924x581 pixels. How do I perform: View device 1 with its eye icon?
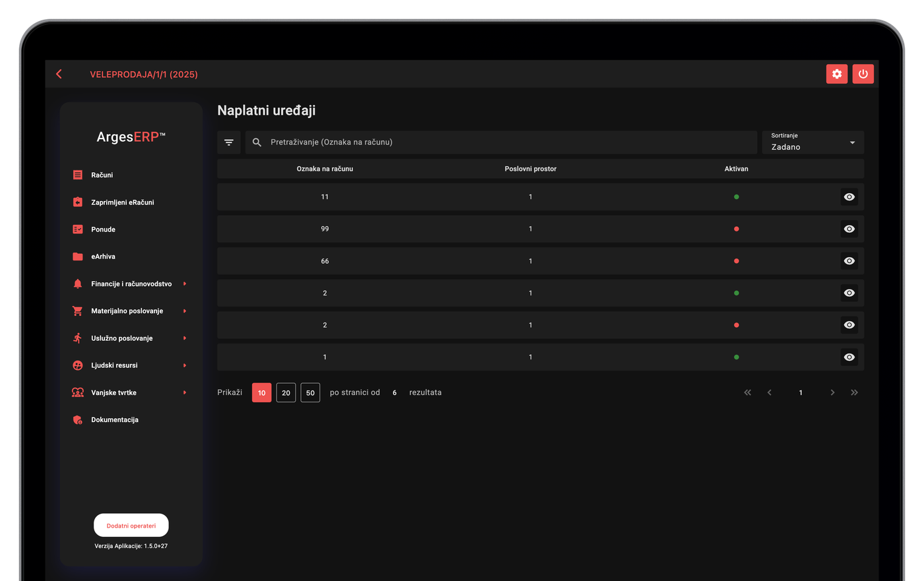[x=849, y=357]
